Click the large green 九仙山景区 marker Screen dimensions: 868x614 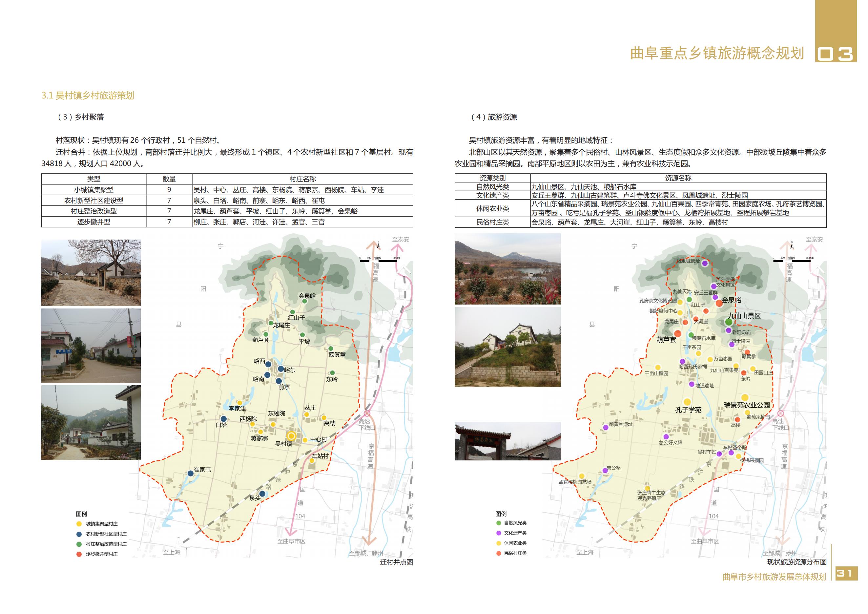pos(729,322)
